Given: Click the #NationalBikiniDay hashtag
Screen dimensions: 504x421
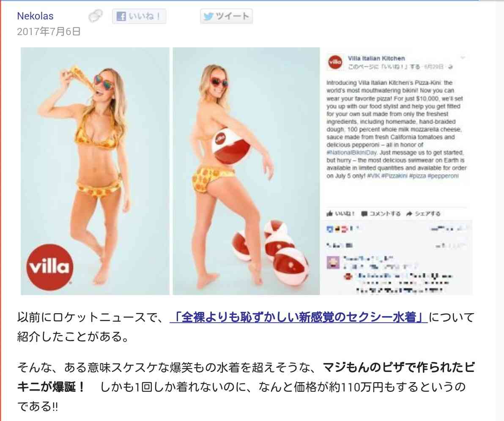Looking at the screenshot, I should (352, 152).
